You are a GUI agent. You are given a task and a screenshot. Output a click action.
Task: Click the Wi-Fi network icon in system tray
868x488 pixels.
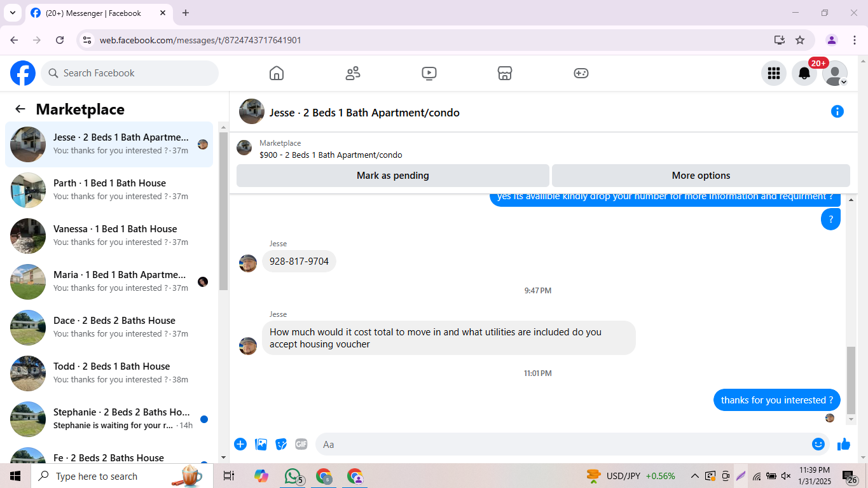coord(757,476)
